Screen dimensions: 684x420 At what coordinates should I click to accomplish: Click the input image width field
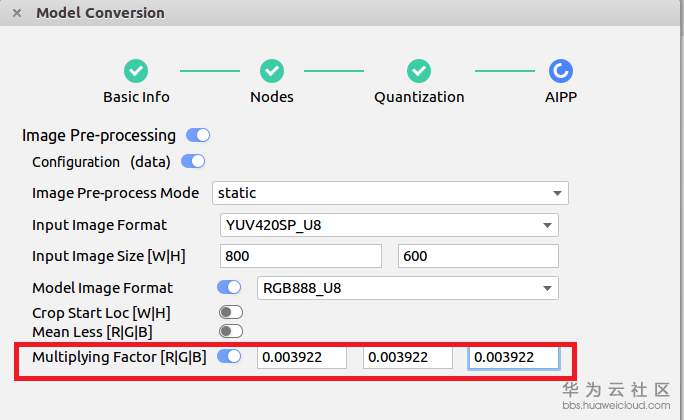301,256
